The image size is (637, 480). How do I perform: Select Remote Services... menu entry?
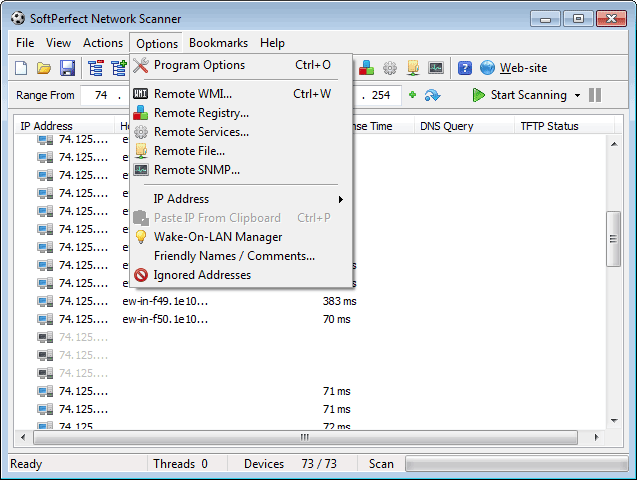coord(241,132)
